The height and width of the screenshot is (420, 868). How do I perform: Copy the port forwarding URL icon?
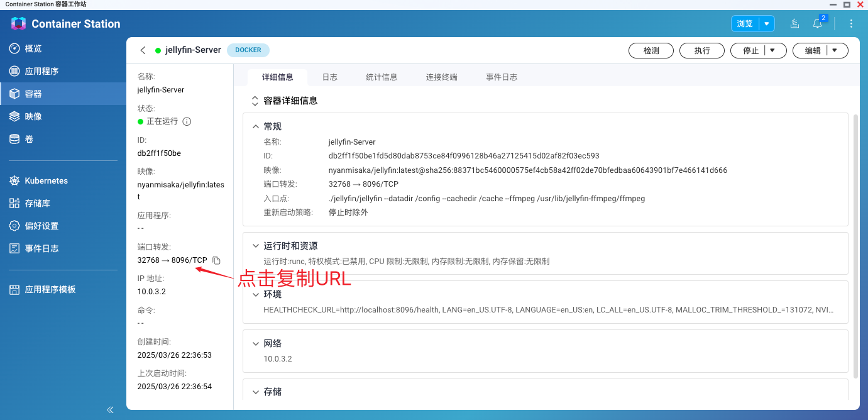click(x=216, y=260)
